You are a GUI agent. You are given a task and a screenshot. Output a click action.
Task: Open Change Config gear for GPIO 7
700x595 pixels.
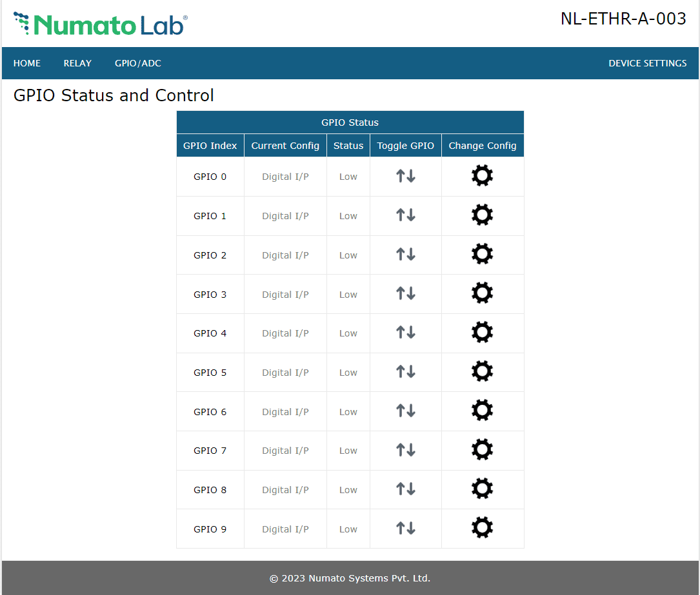tap(482, 450)
